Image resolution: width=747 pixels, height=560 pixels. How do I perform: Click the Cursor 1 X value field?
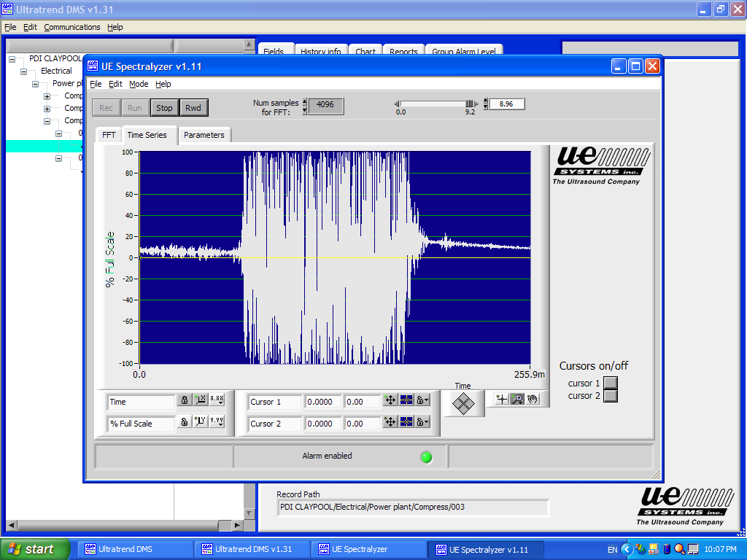pos(322,402)
